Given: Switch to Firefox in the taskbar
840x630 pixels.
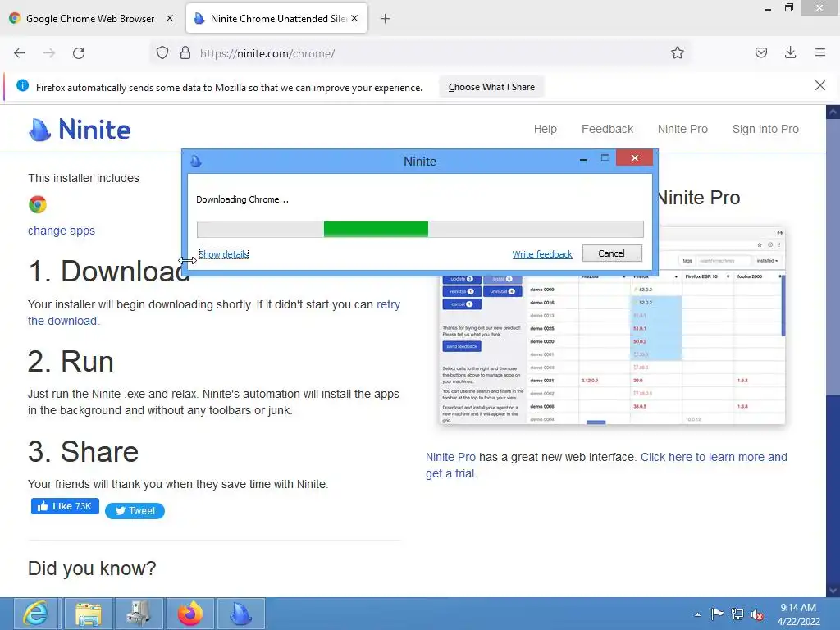Looking at the screenshot, I should (x=190, y=614).
